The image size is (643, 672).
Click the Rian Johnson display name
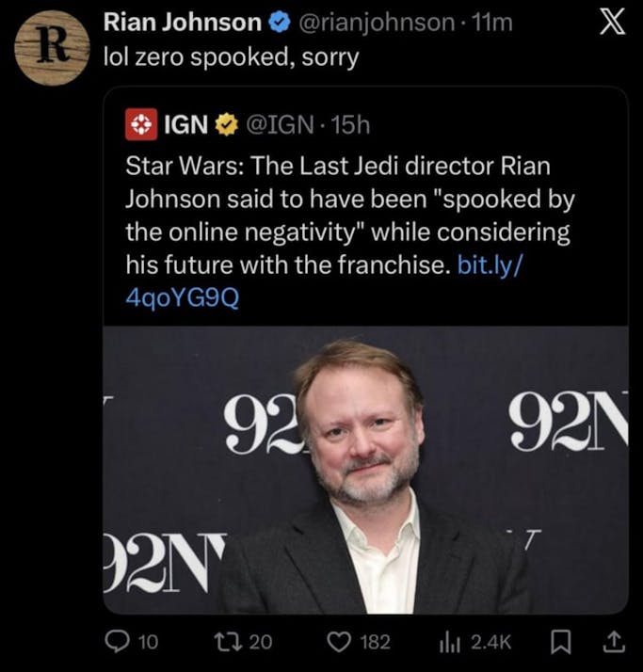(x=181, y=23)
